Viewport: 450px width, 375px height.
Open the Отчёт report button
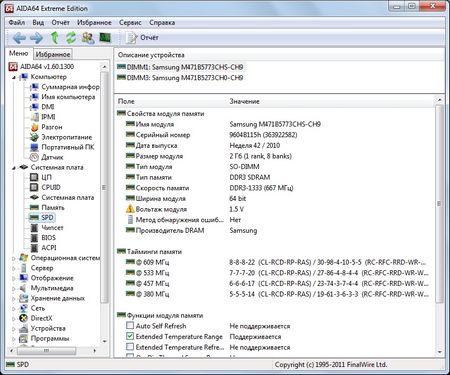pyautogui.click(x=142, y=38)
